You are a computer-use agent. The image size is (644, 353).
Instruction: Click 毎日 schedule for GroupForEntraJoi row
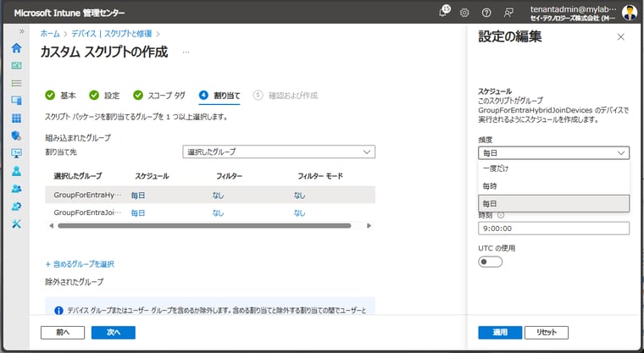point(138,213)
